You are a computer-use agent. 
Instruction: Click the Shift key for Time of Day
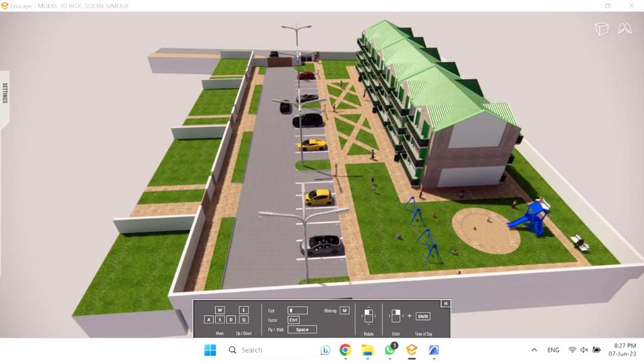click(423, 317)
